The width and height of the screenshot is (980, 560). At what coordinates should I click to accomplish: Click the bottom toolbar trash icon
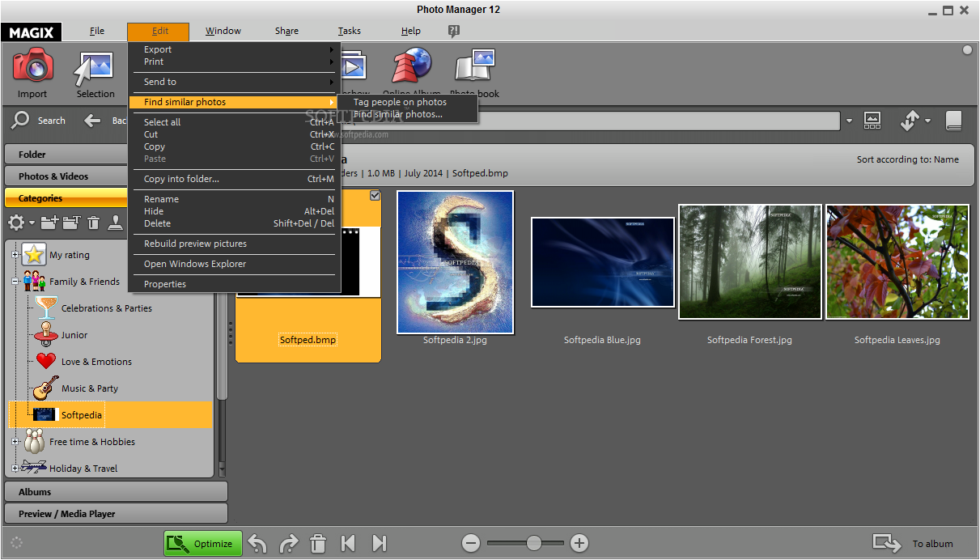pos(319,543)
